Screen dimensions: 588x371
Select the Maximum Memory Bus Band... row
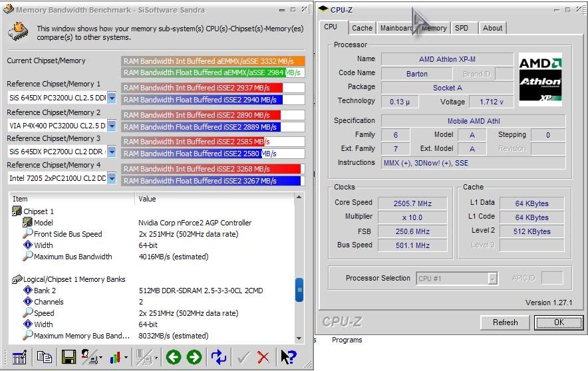tap(152, 336)
